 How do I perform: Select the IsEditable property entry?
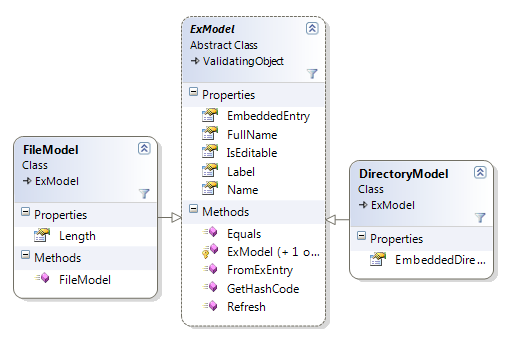(x=254, y=153)
